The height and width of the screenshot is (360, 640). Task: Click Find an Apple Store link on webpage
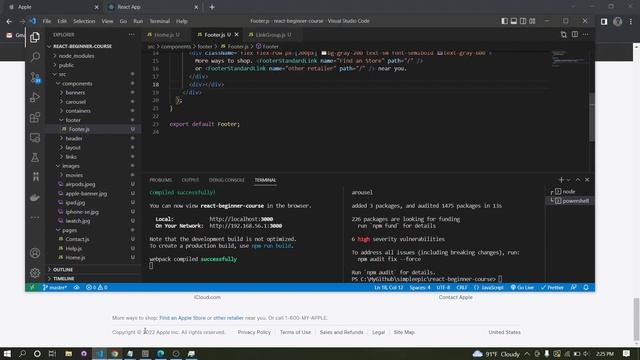(x=182, y=318)
